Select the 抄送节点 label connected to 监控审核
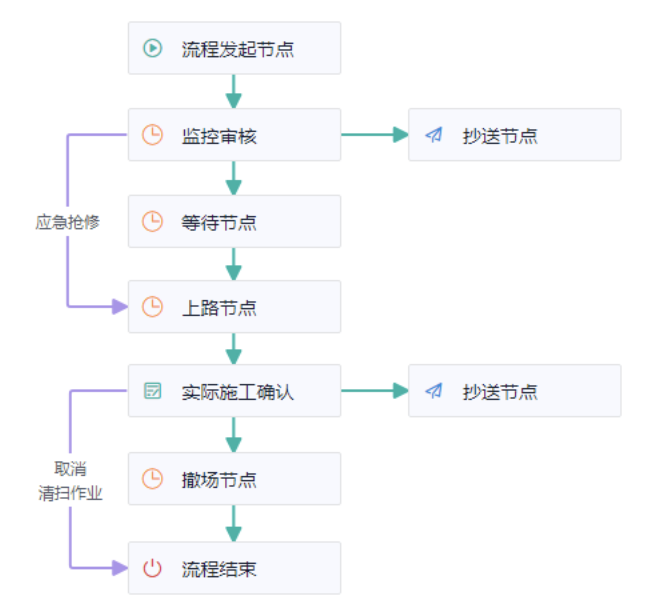The height and width of the screenshot is (600, 652). tap(500, 135)
